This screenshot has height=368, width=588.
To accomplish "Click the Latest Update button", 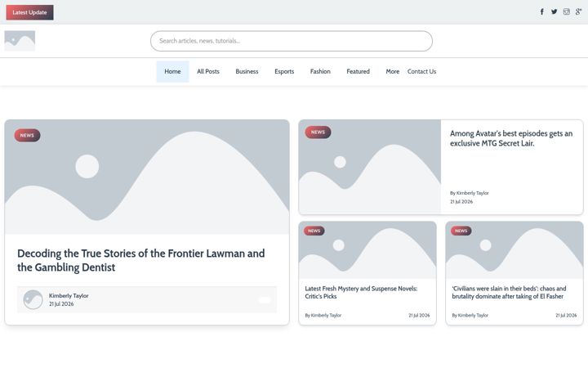I will click(29, 12).
